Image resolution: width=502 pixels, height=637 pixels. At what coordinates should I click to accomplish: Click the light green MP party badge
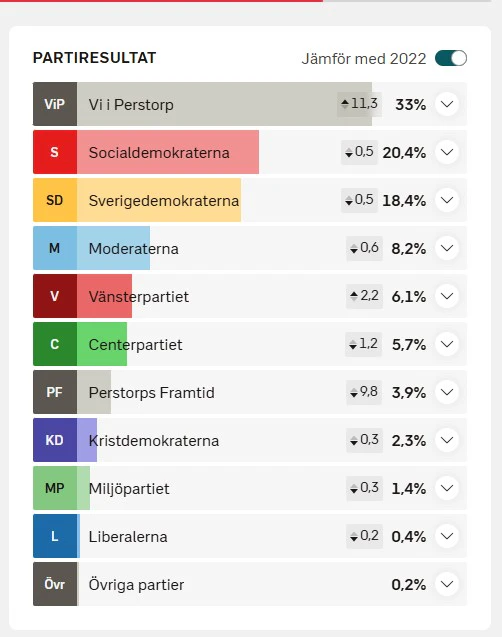(55, 488)
